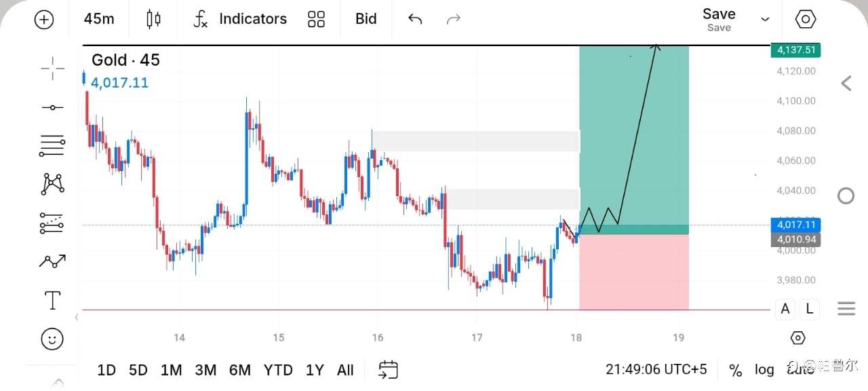Select the long position forecasting tool
868x391 pixels.
[52, 223]
